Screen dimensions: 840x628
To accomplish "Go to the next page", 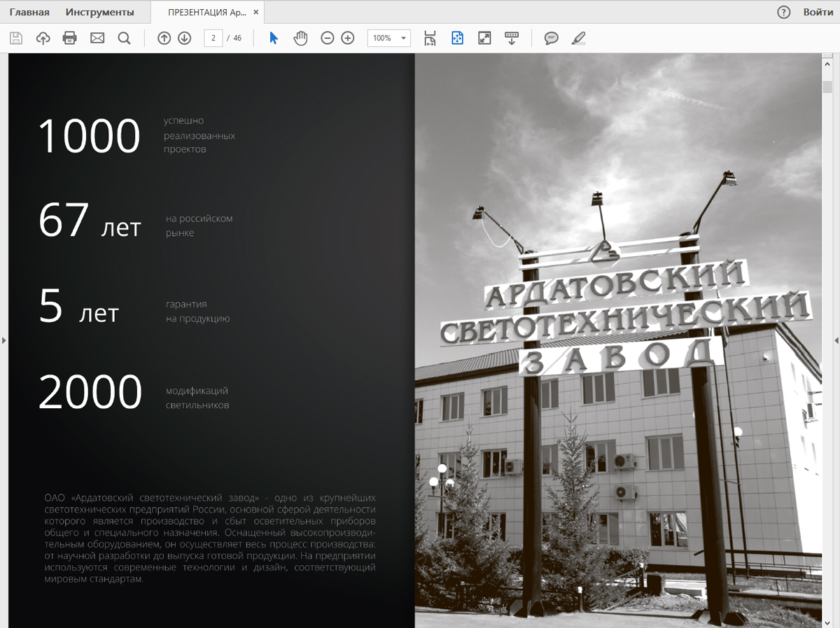I will [184, 38].
